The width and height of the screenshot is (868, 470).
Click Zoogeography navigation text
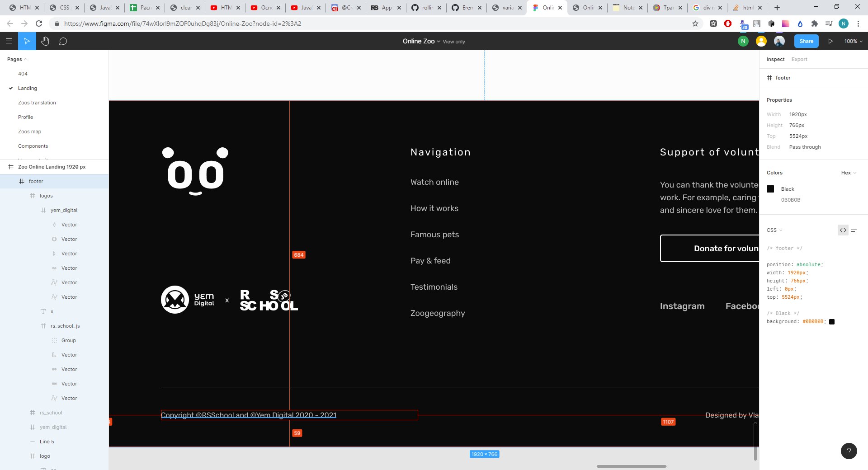tap(438, 313)
